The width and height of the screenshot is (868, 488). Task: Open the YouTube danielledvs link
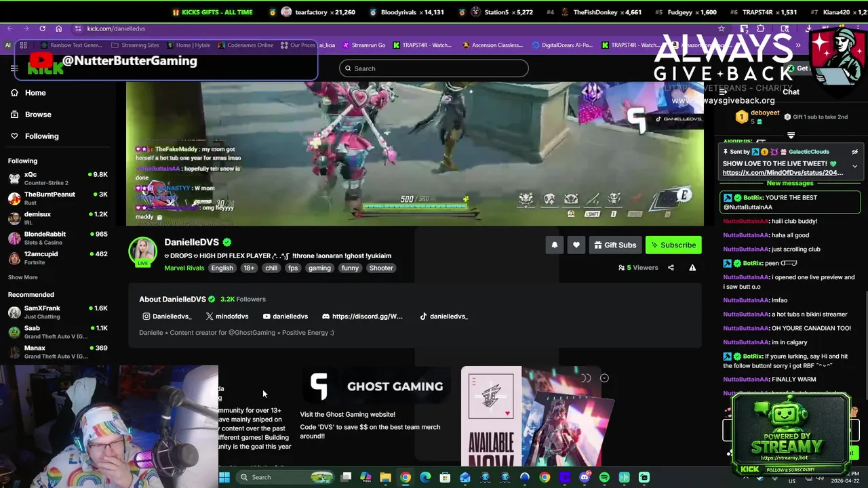[285, 317]
